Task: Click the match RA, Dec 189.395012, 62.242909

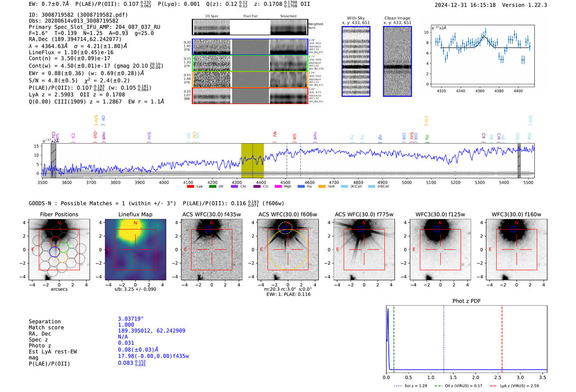Action: coord(151,331)
